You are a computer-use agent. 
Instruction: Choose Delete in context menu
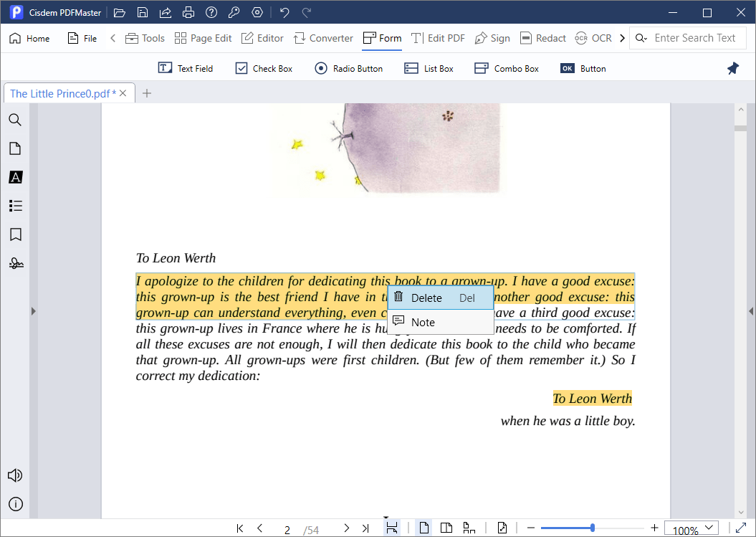tap(440, 298)
